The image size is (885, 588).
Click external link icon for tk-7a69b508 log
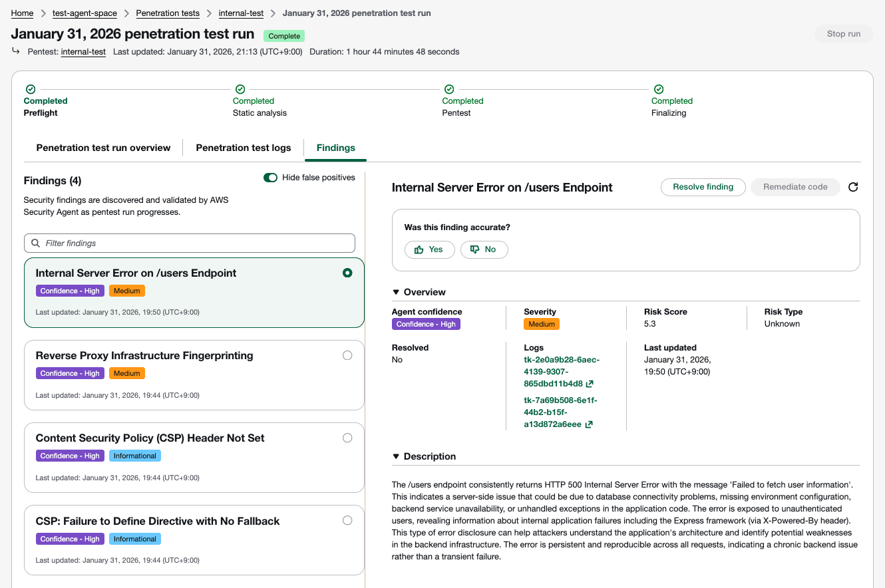click(588, 424)
